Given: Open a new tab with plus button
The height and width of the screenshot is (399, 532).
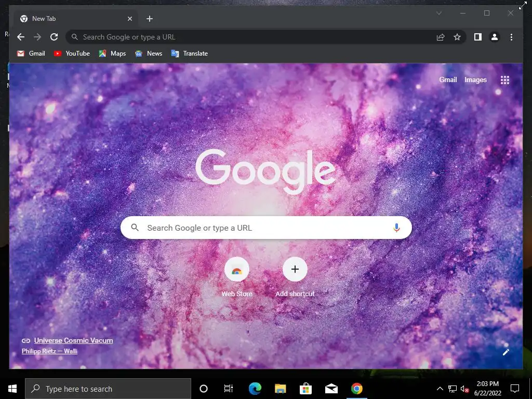Looking at the screenshot, I should point(150,19).
